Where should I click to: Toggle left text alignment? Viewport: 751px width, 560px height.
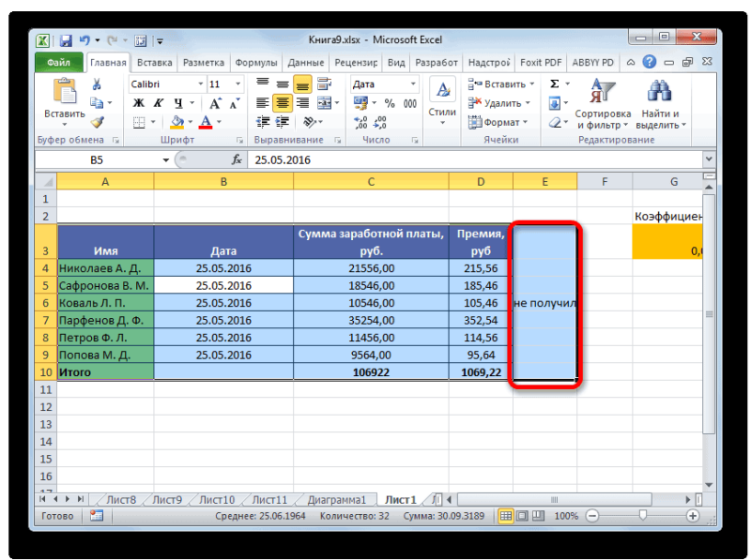coord(263,103)
